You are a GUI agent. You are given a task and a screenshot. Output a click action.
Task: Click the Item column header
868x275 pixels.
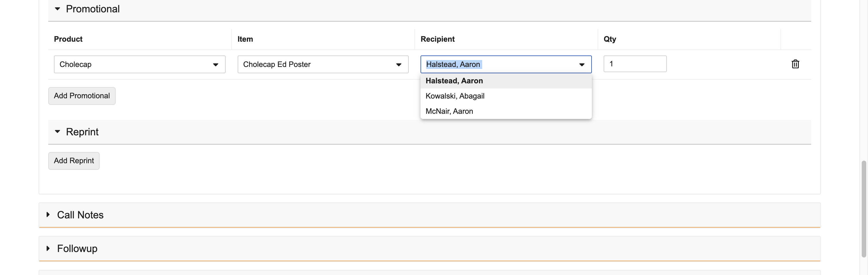pyautogui.click(x=245, y=39)
